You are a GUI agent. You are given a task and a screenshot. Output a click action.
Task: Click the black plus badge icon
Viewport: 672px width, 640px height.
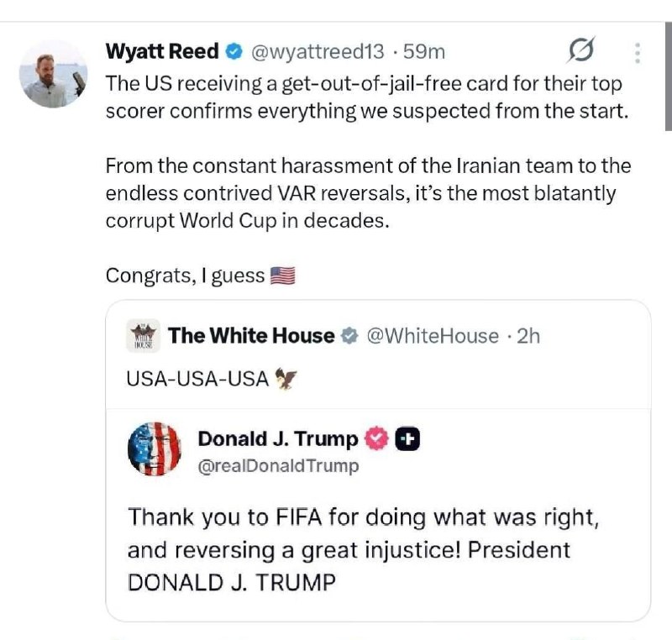click(x=407, y=439)
